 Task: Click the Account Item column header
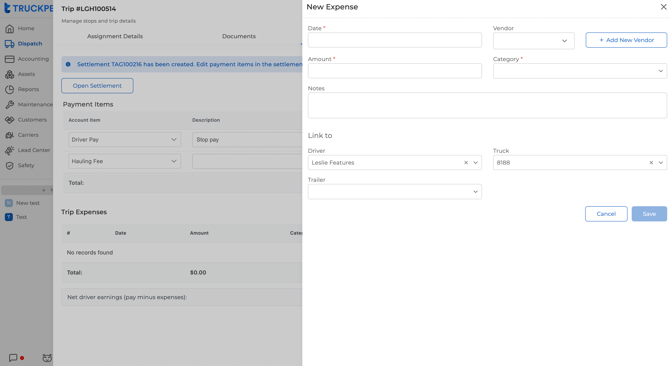[84, 120]
